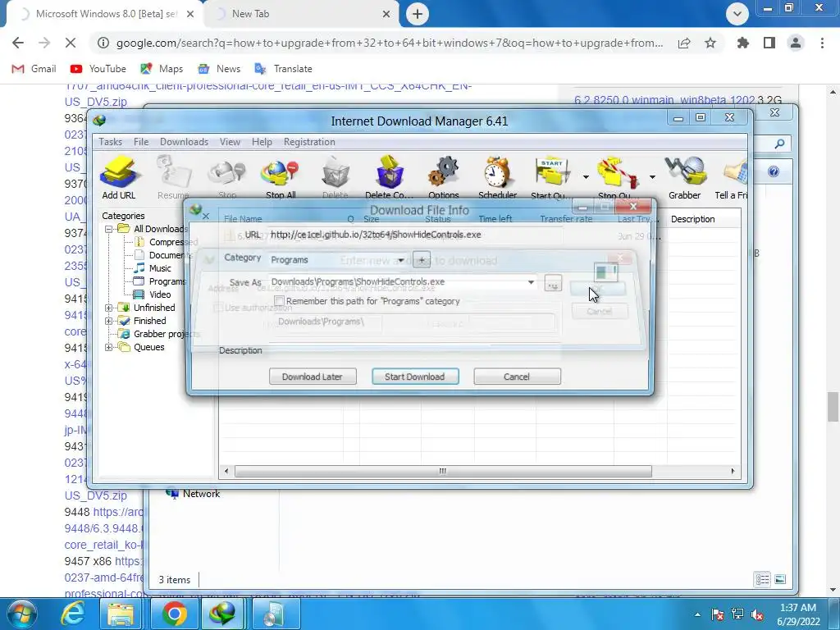Open Internet Explorer from taskbar
Image resolution: width=840 pixels, height=630 pixels.
pyautogui.click(x=72, y=614)
